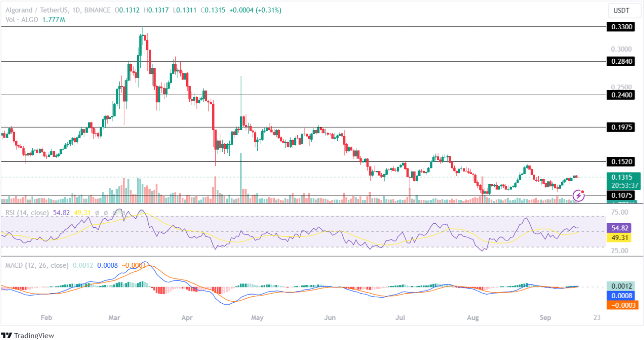Click the 0.1520 horizontal line price label
The width and height of the screenshot is (644, 340).
tap(621, 161)
